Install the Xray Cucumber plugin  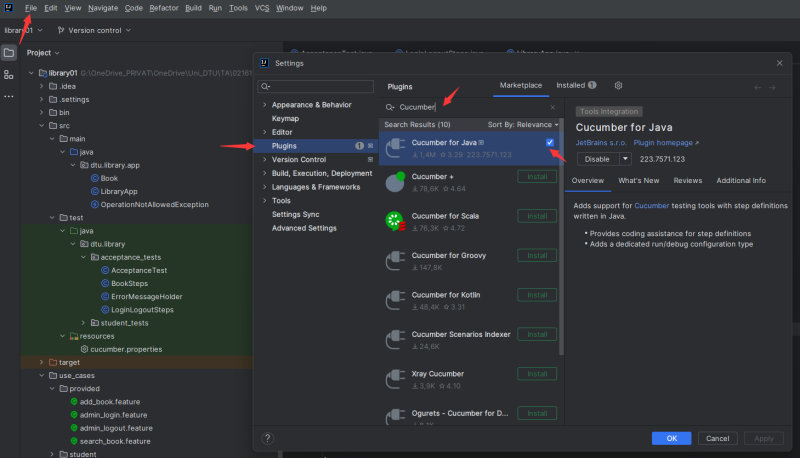(x=537, y=374)
